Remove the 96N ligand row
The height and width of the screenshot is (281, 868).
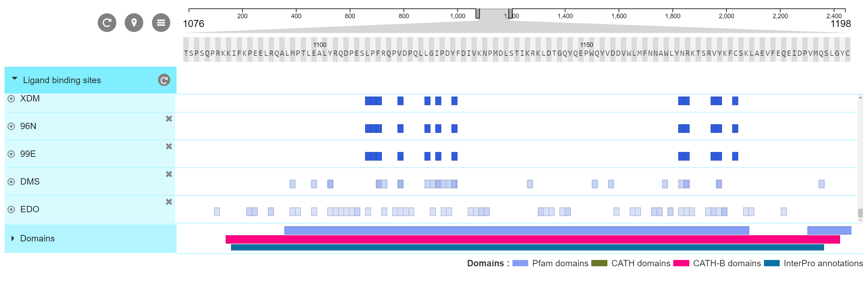coord(169,119)
